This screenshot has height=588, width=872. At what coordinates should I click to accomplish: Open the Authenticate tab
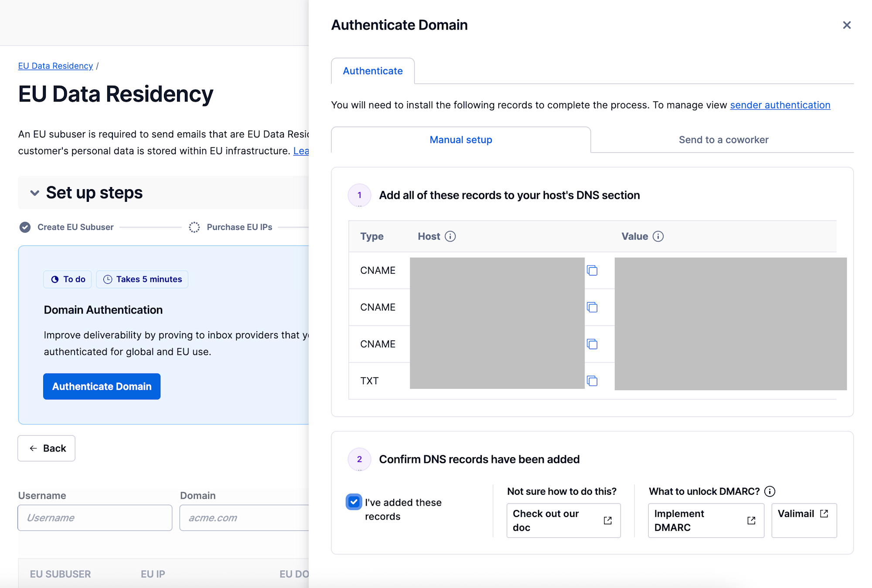point(372,71)
